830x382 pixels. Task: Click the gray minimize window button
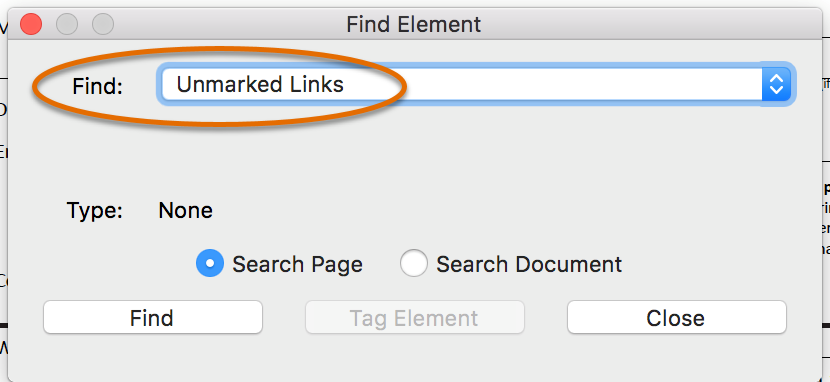tap(67, 24)
